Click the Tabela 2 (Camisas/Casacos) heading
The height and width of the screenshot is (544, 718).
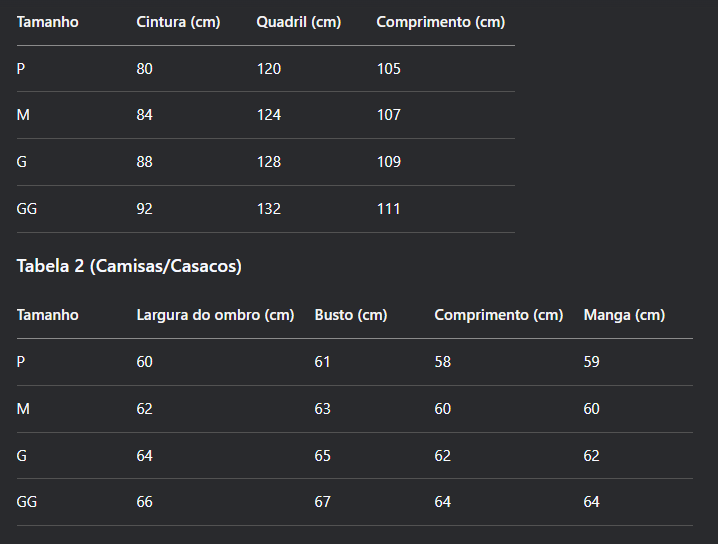[129, 266]
